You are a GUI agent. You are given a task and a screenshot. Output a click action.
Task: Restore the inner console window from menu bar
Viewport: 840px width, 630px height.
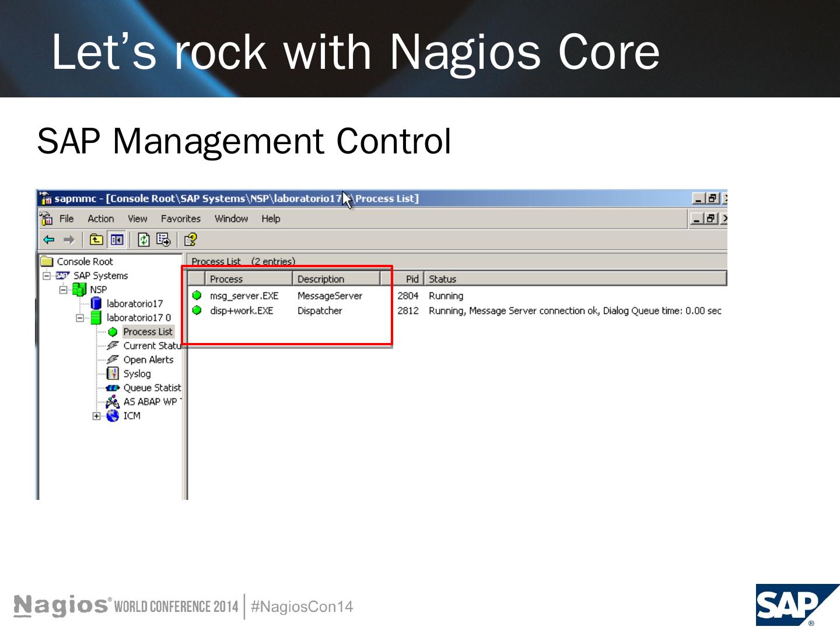710,219
